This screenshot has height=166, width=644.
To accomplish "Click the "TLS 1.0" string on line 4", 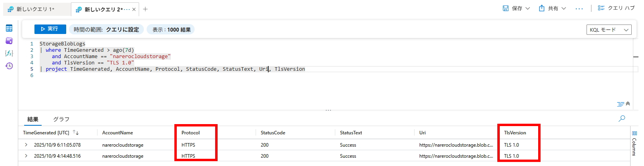I will click(120, 62).
